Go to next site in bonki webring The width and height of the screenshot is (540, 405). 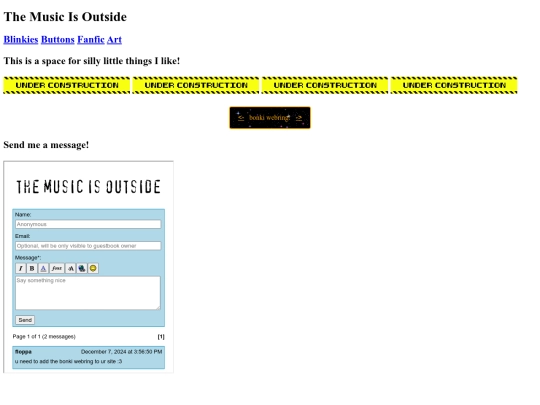(299, 118)
